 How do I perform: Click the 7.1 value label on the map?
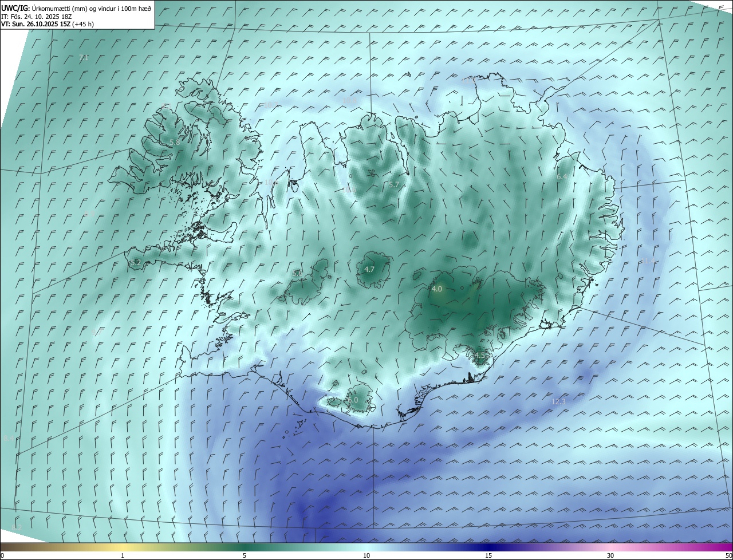click(84, 58)
